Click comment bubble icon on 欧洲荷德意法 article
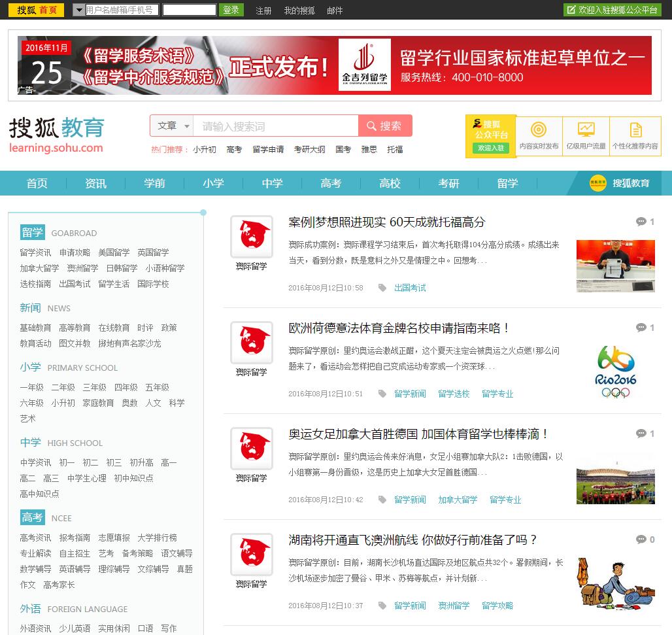Screen dimensions: 672x635 tap(641, 328)
